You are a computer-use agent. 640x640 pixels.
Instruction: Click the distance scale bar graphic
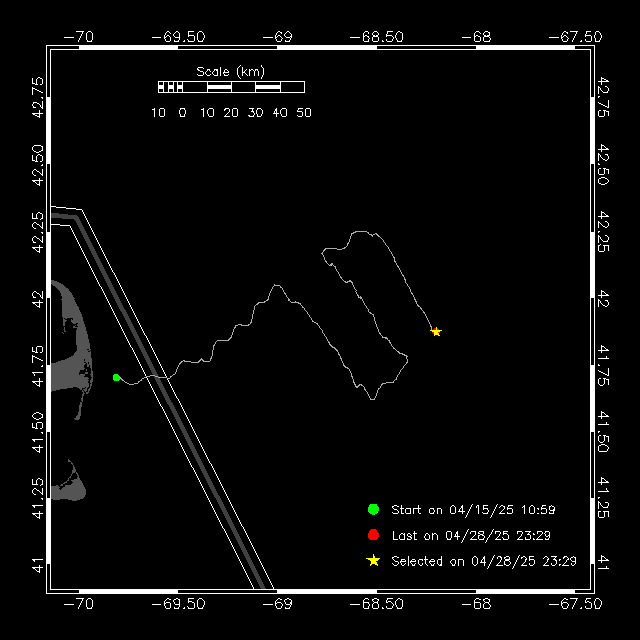(x=231, y=87)
